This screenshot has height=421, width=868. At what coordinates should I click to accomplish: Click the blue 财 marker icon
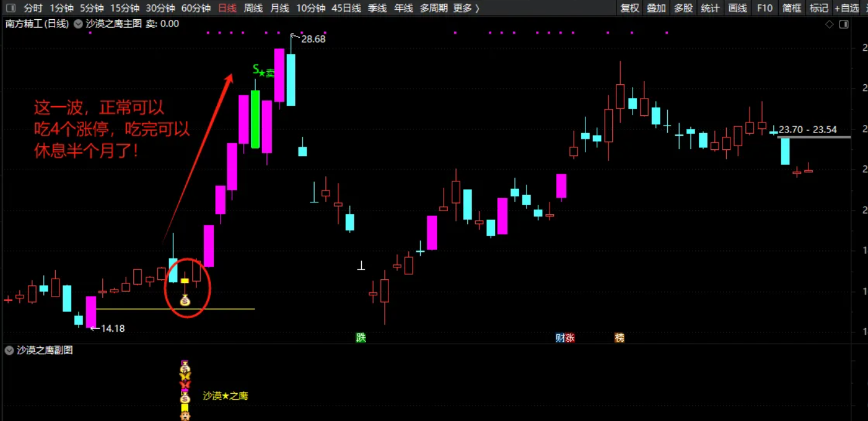560,337
